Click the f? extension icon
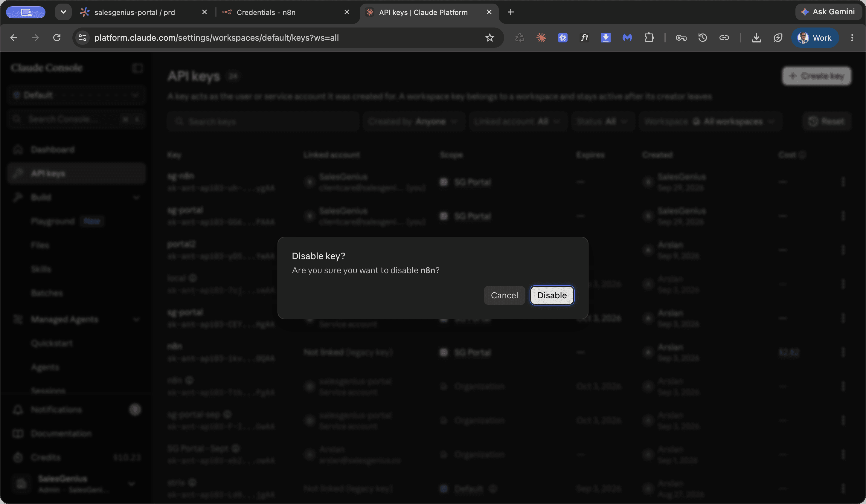The height and width of the screenshot is (504, 866). [584, 38]
